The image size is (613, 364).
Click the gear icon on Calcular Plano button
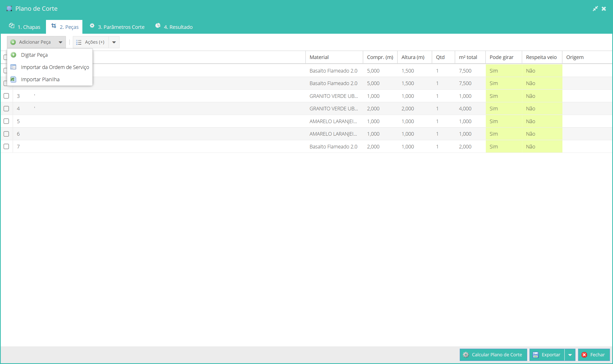466,355
